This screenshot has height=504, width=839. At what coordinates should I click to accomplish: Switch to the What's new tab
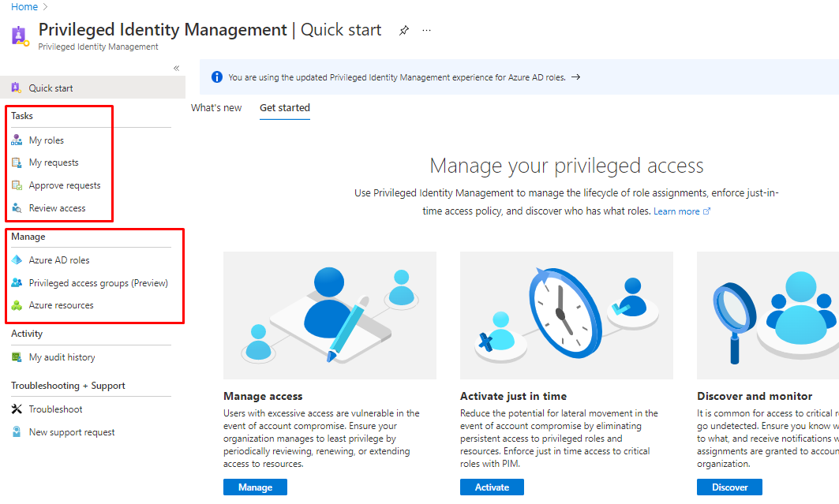pos(216,108)
